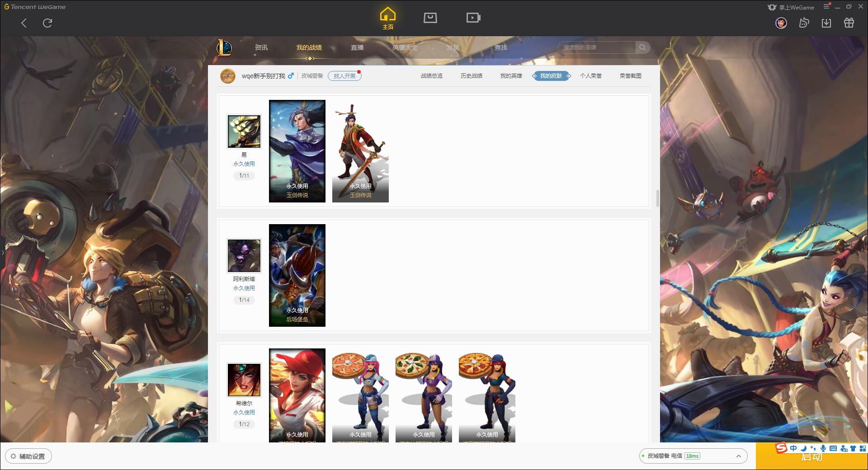
Task: Open the 辅助设置 settings button
Action: coord(28,456)
